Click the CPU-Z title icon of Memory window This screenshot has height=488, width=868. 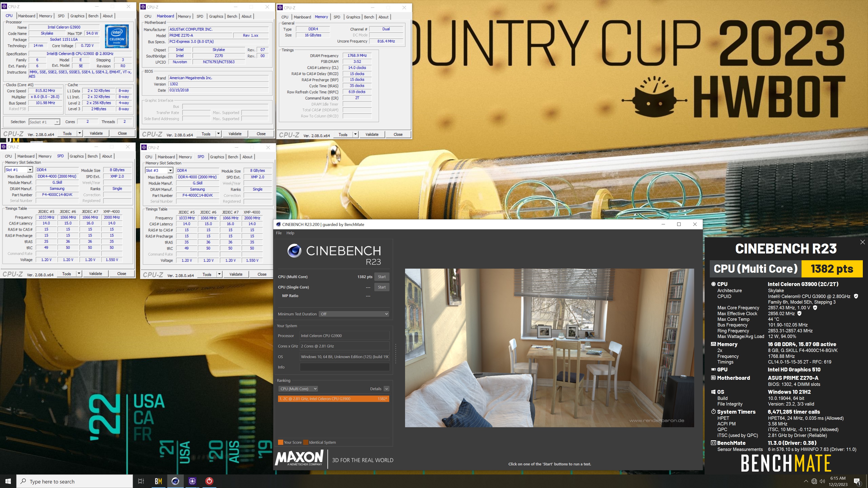[280, 8]
